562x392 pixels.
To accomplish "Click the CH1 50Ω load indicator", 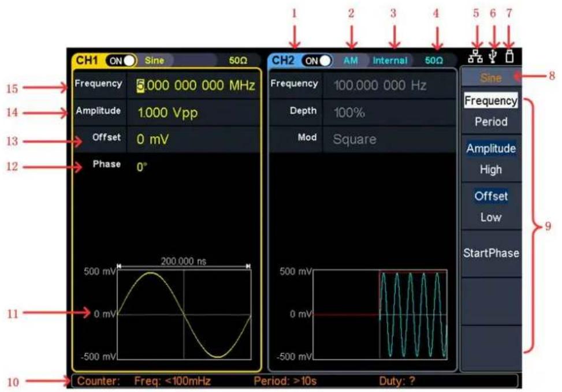I will pos(239,61).
